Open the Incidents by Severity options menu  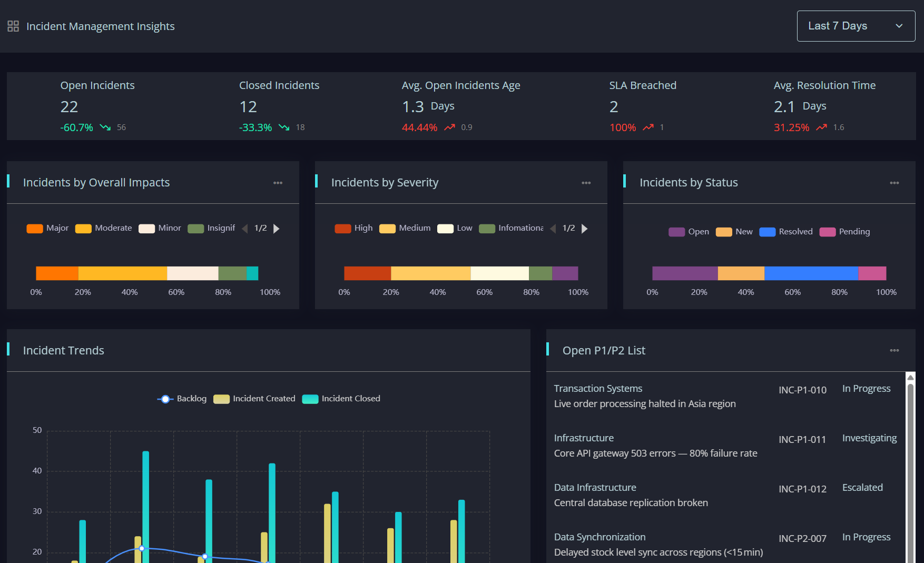[x=586, y=183]
